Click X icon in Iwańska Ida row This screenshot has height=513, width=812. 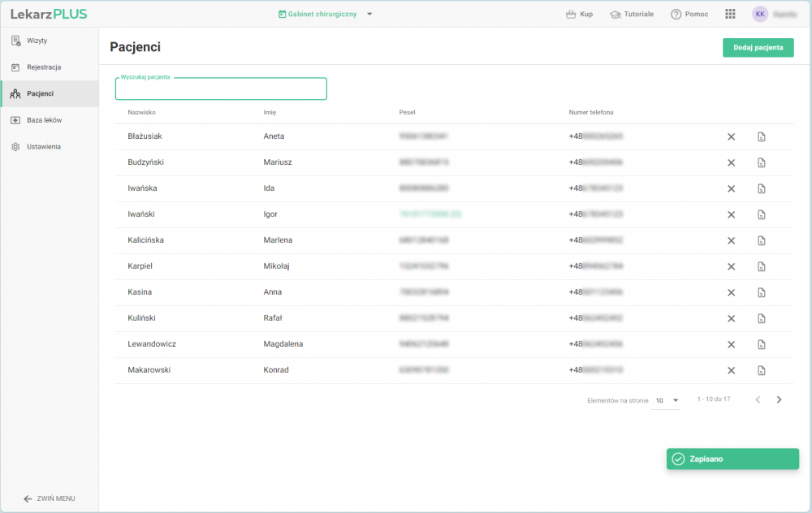coord(731,188)
